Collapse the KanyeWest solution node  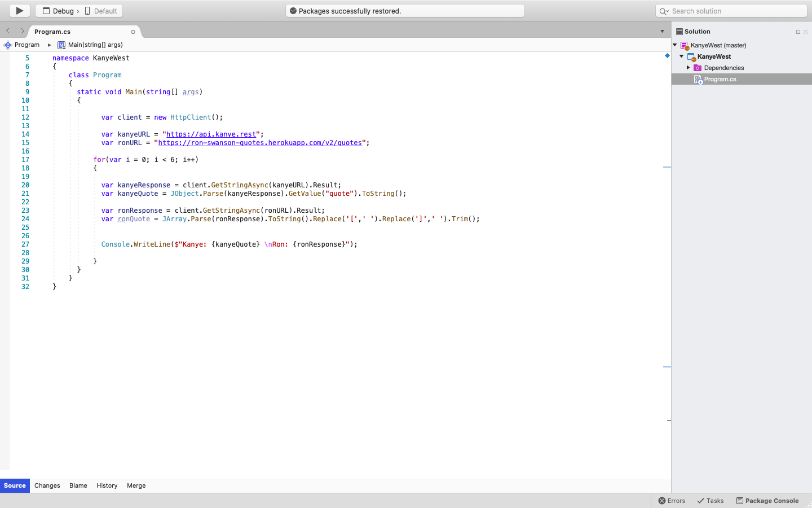[681, 56]
